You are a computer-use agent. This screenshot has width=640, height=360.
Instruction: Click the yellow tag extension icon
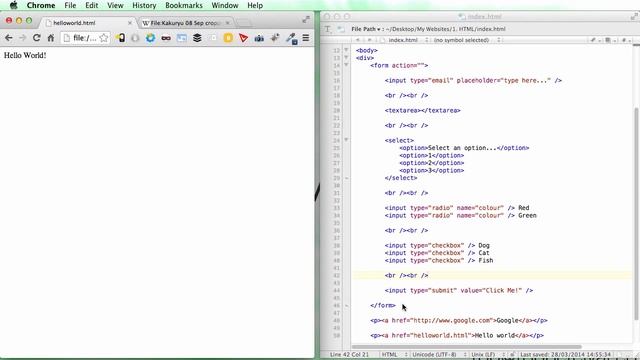point(121,38)
